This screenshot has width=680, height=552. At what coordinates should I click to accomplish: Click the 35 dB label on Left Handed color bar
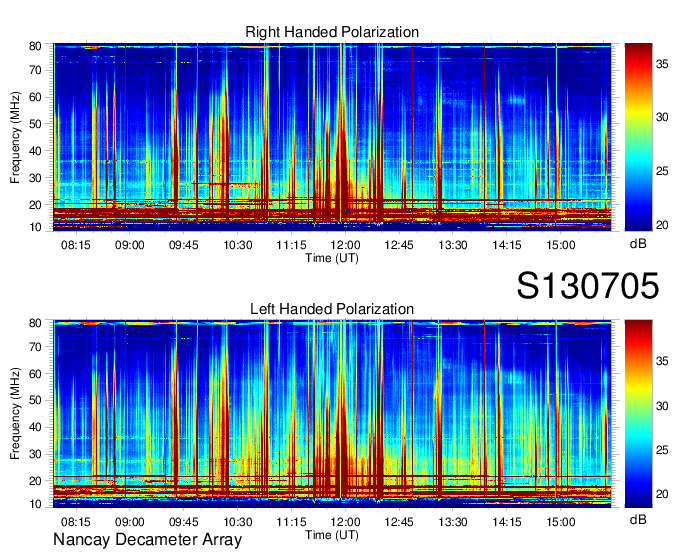point(662,361)
